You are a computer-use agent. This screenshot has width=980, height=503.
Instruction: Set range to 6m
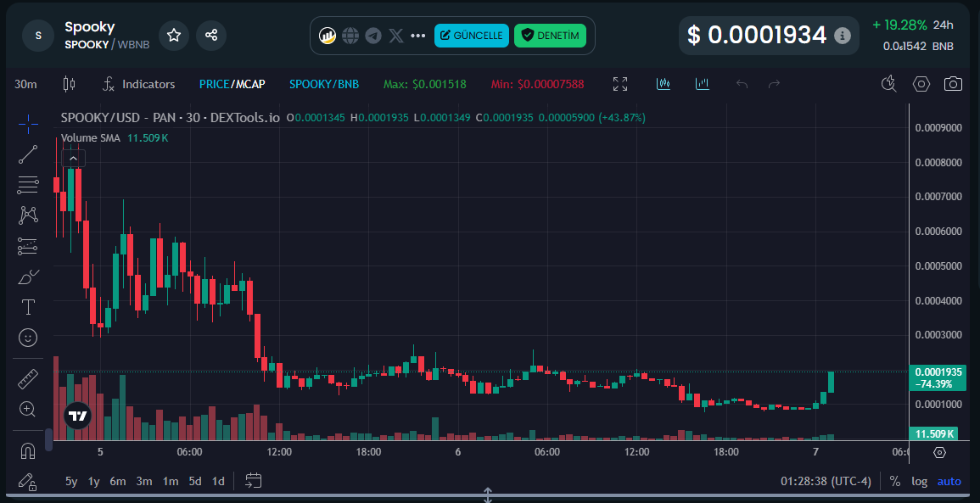(x=117, y=481)
